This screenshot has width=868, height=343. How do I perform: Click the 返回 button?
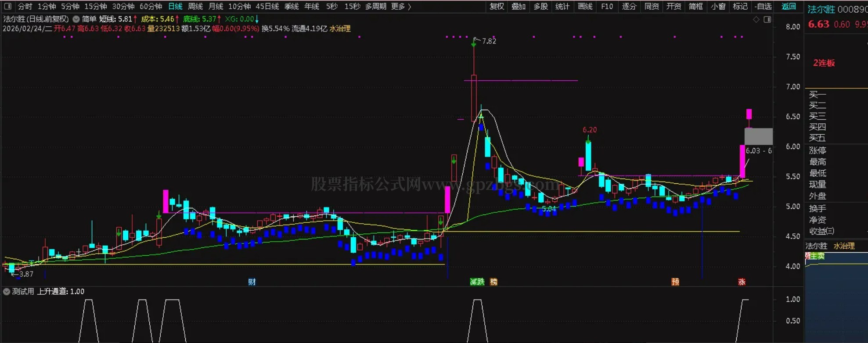[789, 7]
